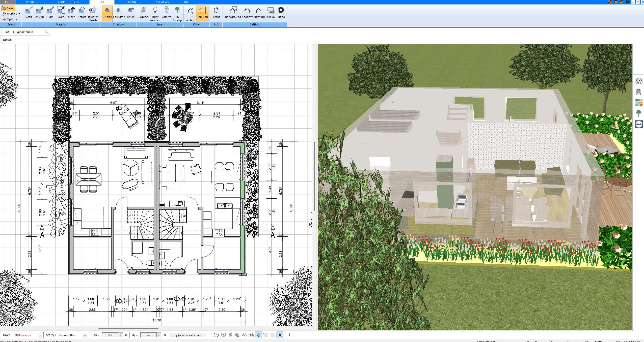Toggle shadows Display
Viewport: 644px width, 342px height.
107,14
